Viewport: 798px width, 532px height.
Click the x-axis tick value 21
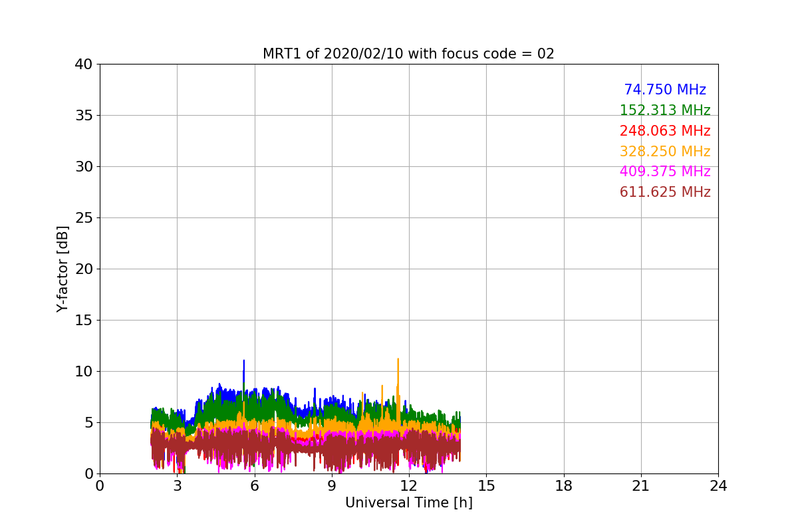[641, 485]
